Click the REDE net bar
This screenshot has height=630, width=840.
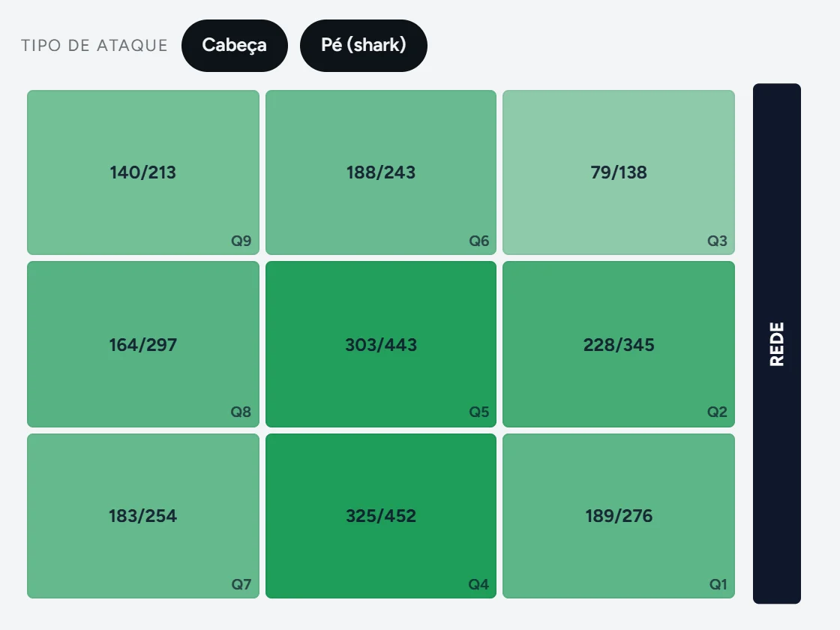(777, 343)
